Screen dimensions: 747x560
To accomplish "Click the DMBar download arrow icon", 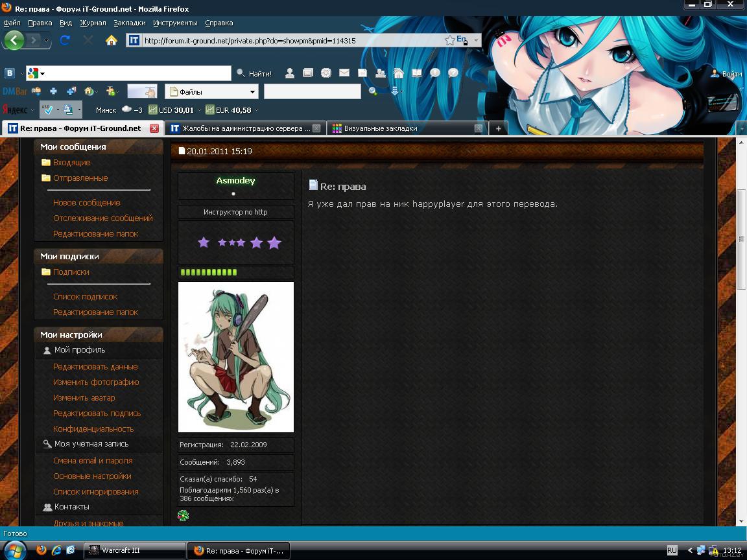I will point(394,91).
